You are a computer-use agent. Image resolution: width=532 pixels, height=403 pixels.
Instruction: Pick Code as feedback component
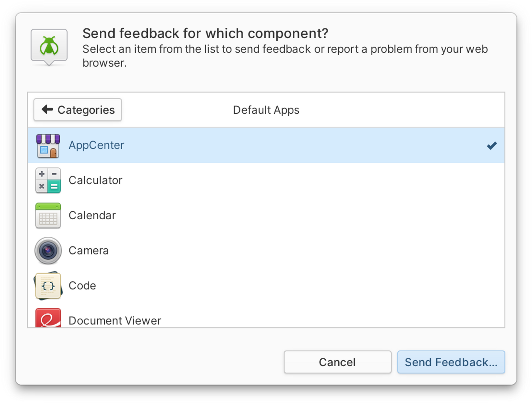[266, 286]
